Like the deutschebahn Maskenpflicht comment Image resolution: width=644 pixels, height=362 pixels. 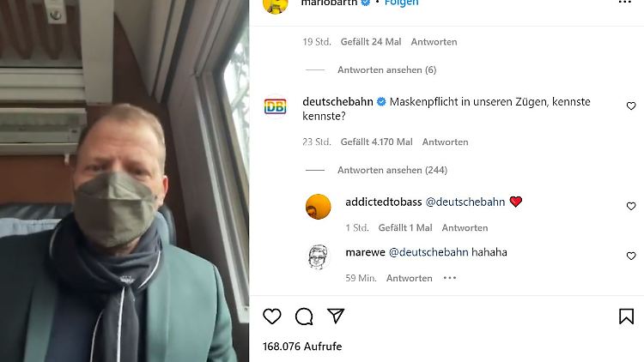pos(631,106)
